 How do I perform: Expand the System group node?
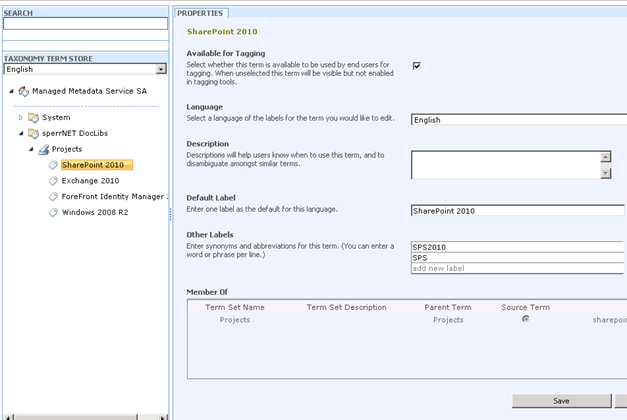pos(21,118)
